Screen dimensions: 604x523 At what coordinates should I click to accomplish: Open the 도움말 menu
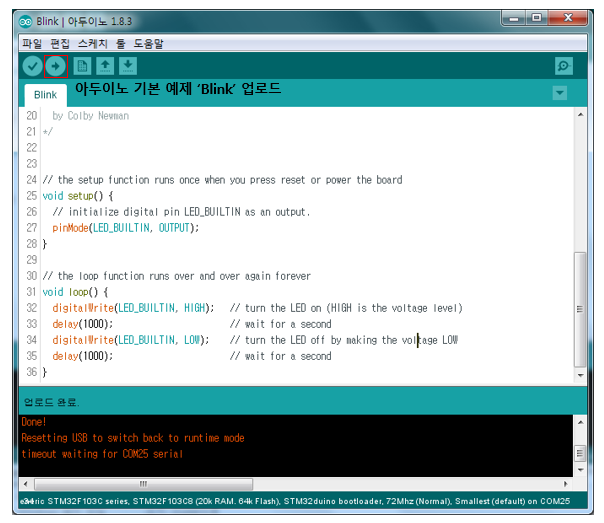[x=148, y=44]
